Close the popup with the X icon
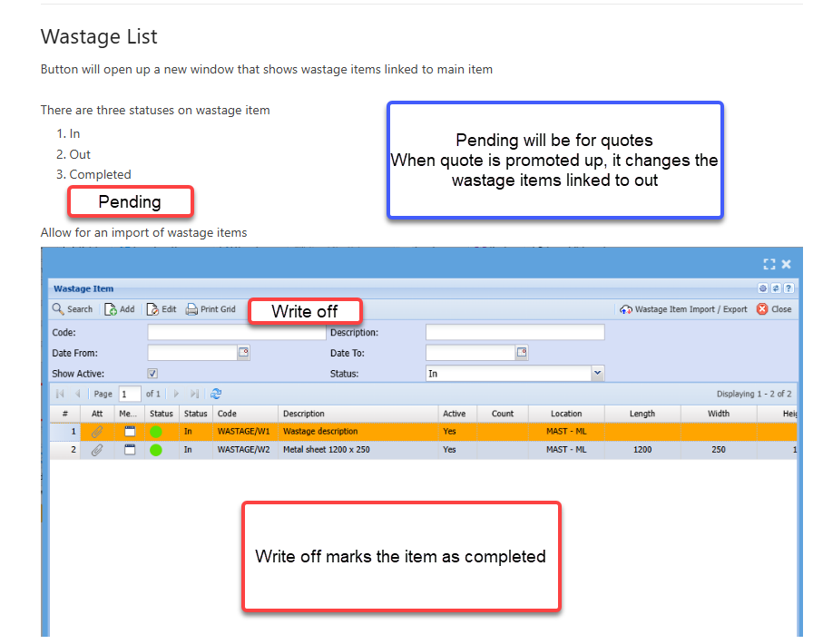The height and width of the screenshot is (644, 813). click(x=787, y=265)
